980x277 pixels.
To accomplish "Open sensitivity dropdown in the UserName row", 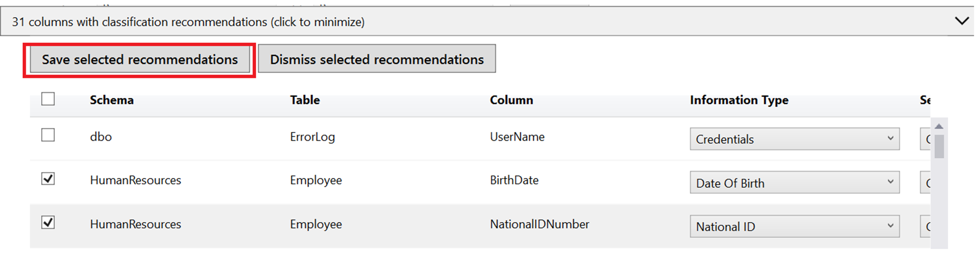I will point(926,139).
